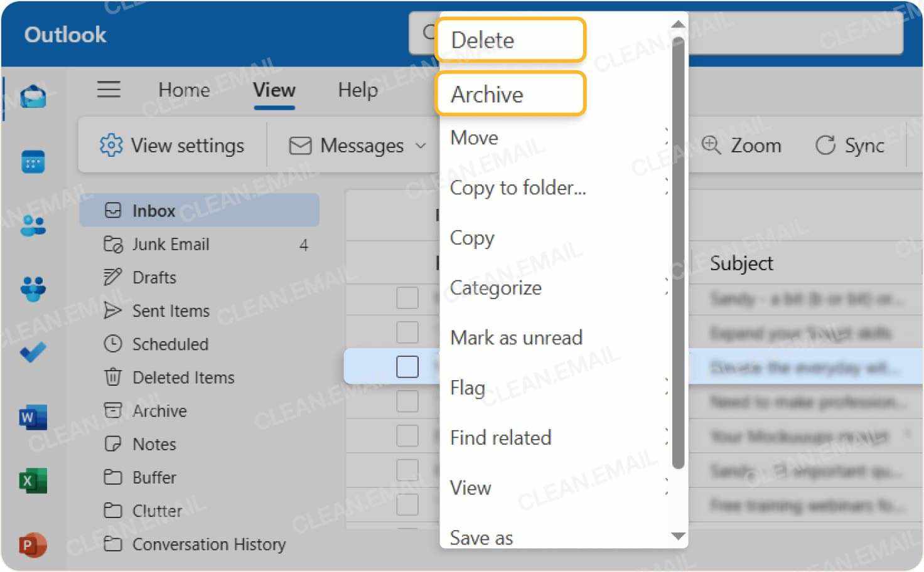Select the first email's checkbox
The width and height of the screenshot is (924, 572).
408,297
